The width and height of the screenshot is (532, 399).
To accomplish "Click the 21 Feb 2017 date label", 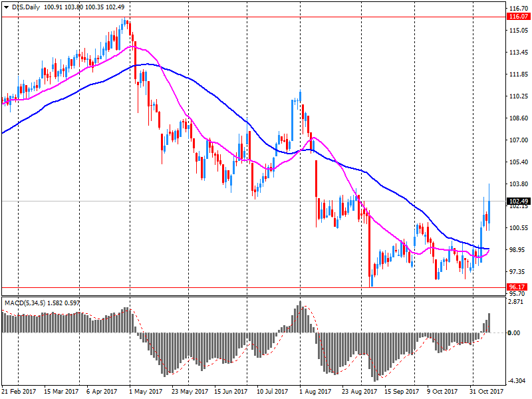I will click(19, 392).
